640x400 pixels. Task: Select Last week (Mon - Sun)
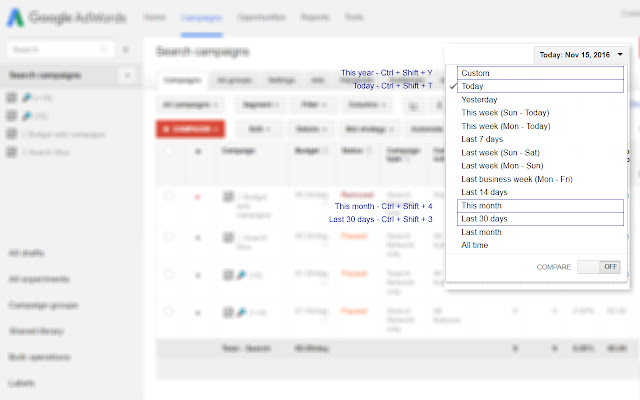coord(502,166)
